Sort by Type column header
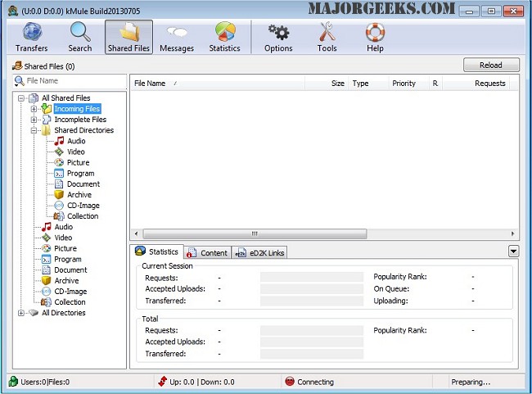The height and width of the screenshot is (394, 532). tap(368, 84)
